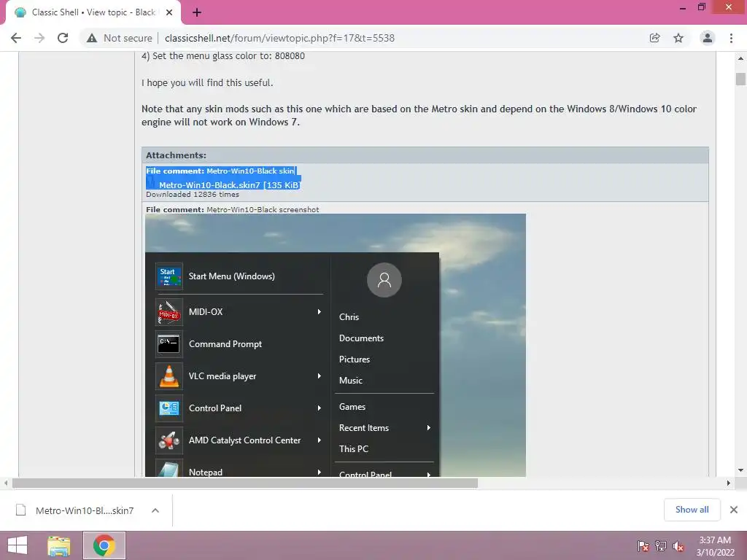This screenshot has width=747, height=560.
Task: Open File Explorer from the taskbar
Action: pos(59,545)
